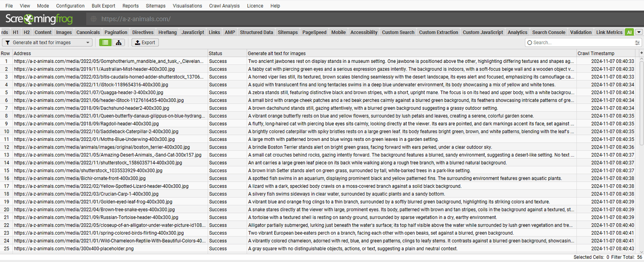The image size is (644, 262).
Task: Click the search filter options icon
Action: coord(637,43)
